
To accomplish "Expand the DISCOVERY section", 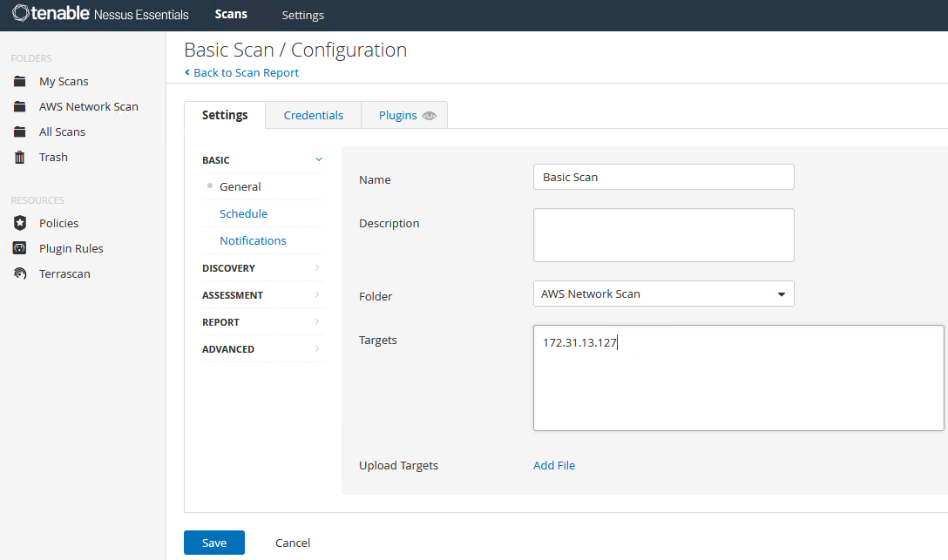I will (x=263, y=267).
